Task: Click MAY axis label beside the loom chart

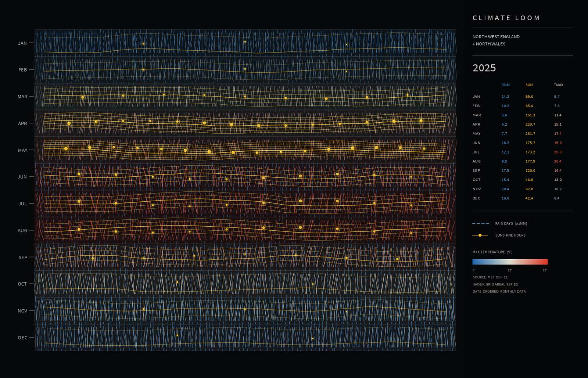Action: click(22, 150)
